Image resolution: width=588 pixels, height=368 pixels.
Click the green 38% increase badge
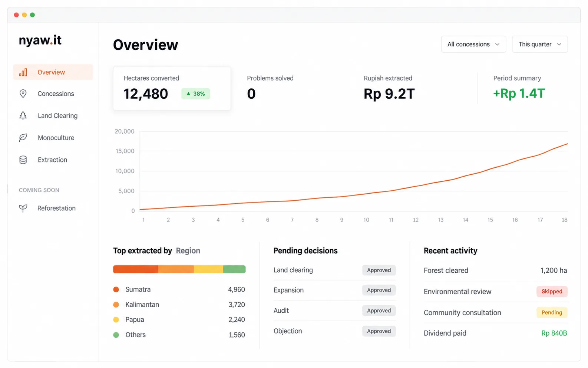pos(196,93)
